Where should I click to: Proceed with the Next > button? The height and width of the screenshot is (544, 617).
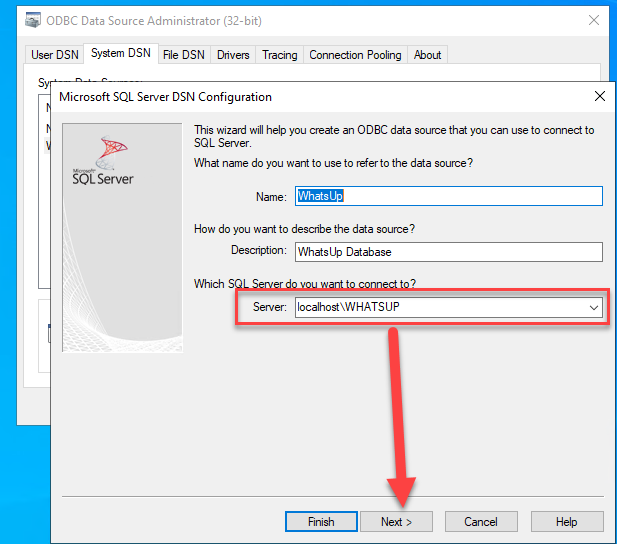point(396,522)
